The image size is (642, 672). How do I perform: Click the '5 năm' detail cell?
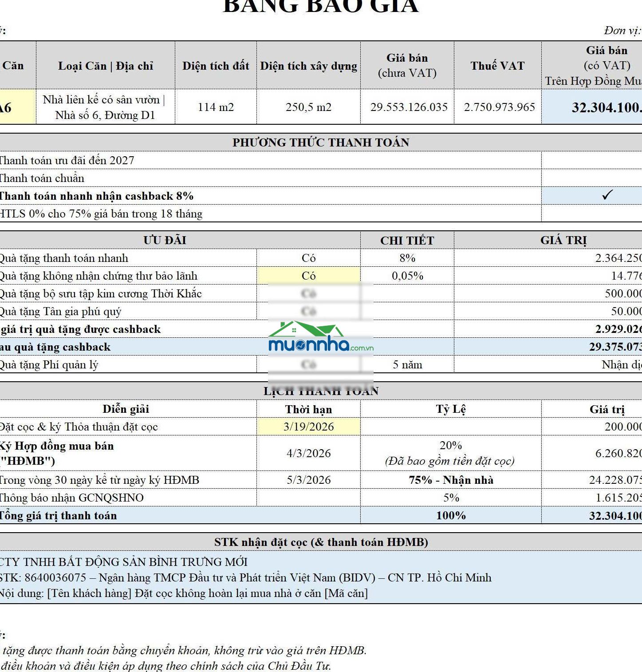[407, 364]
